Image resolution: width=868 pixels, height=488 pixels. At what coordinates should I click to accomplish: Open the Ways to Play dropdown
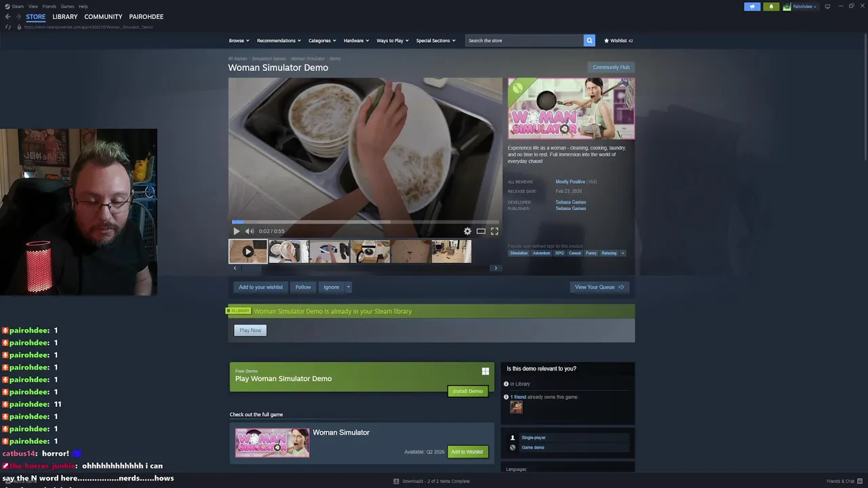(393, 41)
